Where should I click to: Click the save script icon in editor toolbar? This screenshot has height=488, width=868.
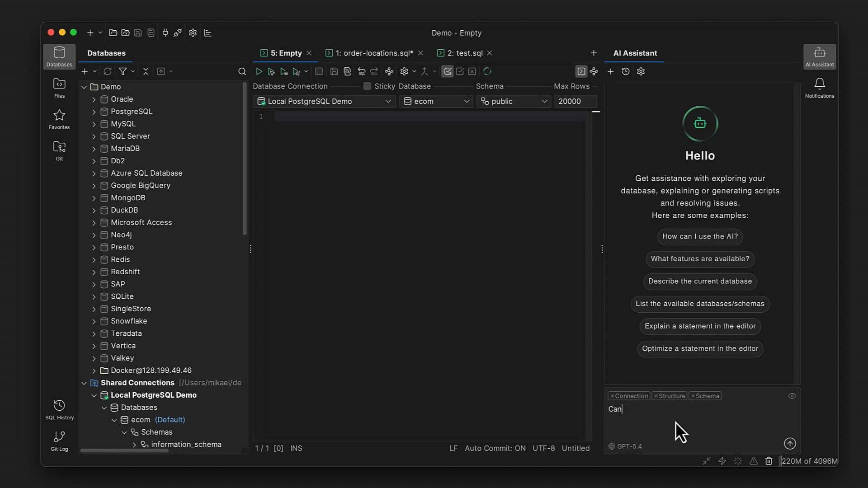pyautogui.click(x=334, y=71)
